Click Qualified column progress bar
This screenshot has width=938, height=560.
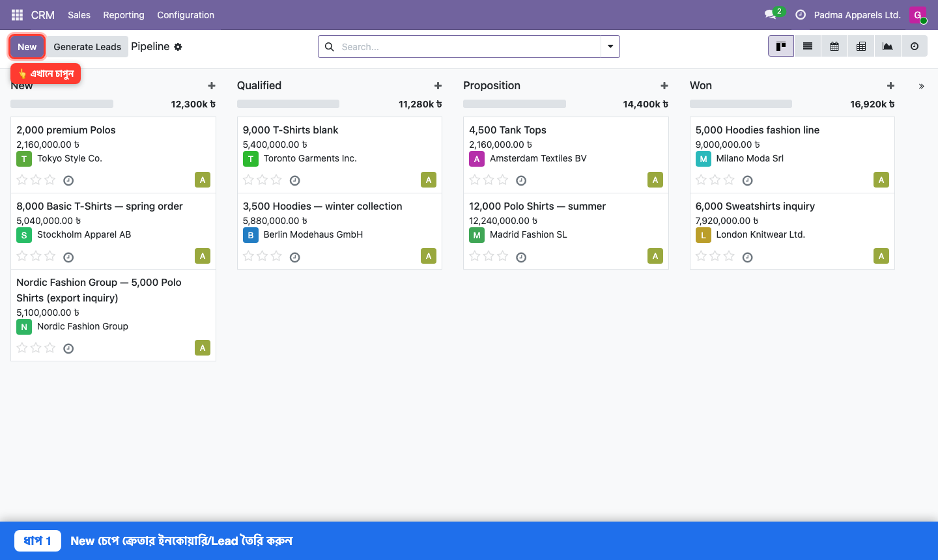click(288, 104)
